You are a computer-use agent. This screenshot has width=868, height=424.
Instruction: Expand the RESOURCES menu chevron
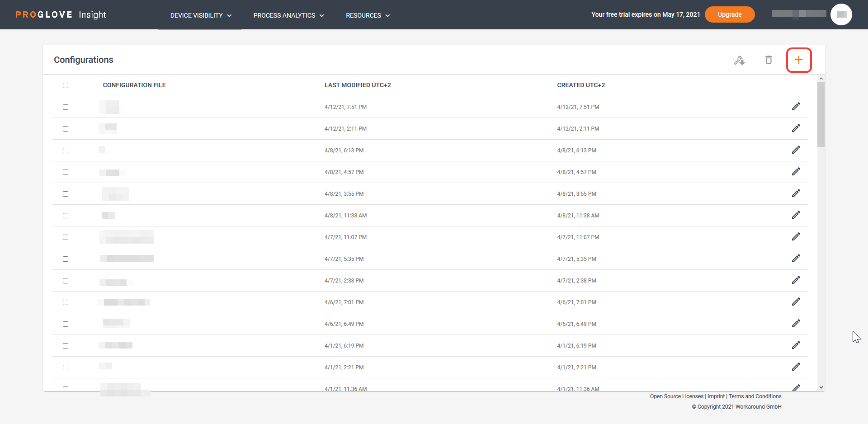coord(388,15)
